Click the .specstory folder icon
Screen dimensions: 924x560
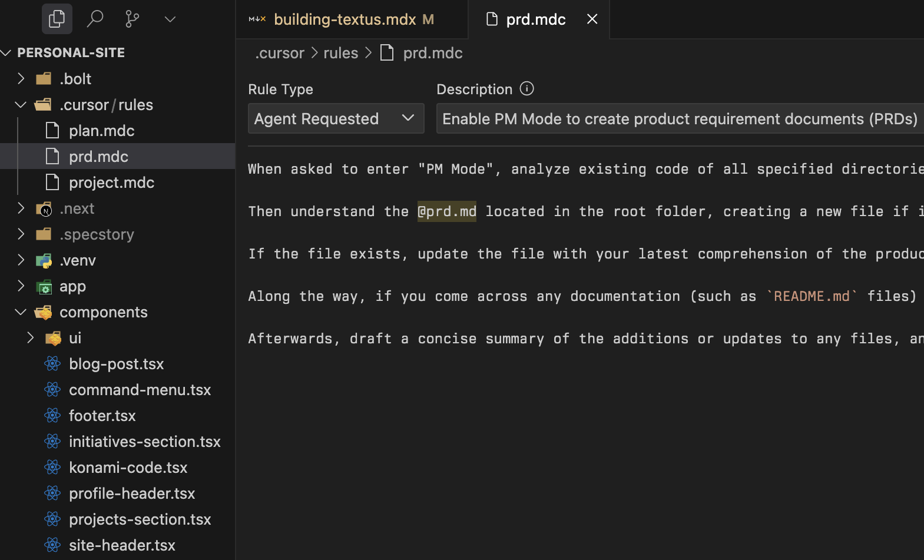coord(44,234)
